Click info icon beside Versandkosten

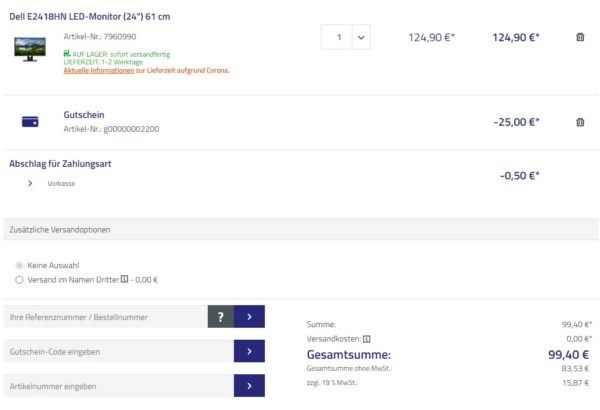(366, 339)
